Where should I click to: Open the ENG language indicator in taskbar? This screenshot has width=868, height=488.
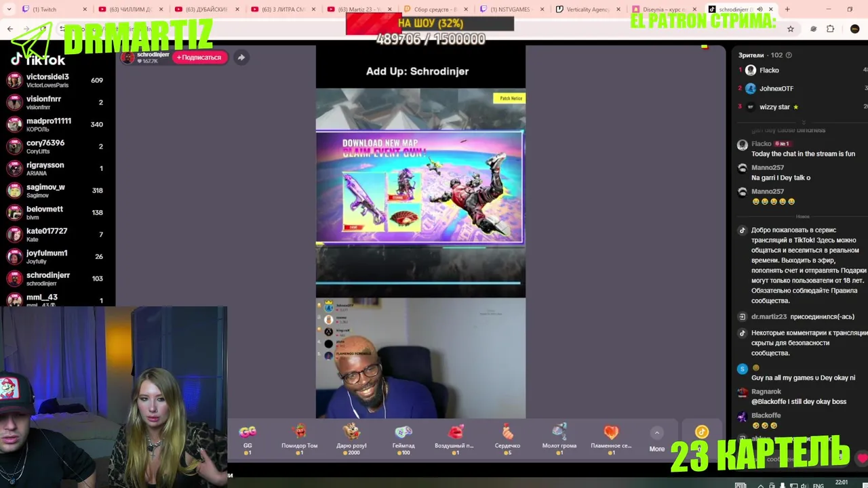pos(818,485)
